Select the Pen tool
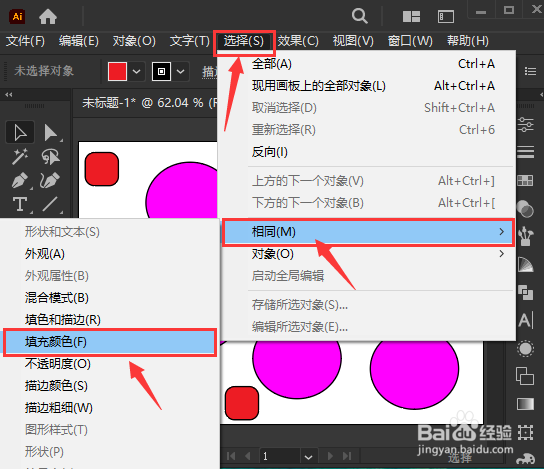544x469 pixels. [x=20, y=180]
